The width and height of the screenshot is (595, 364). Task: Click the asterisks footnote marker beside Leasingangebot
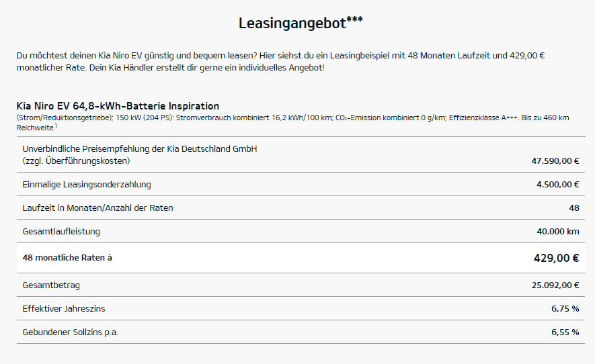click(355, 19)
